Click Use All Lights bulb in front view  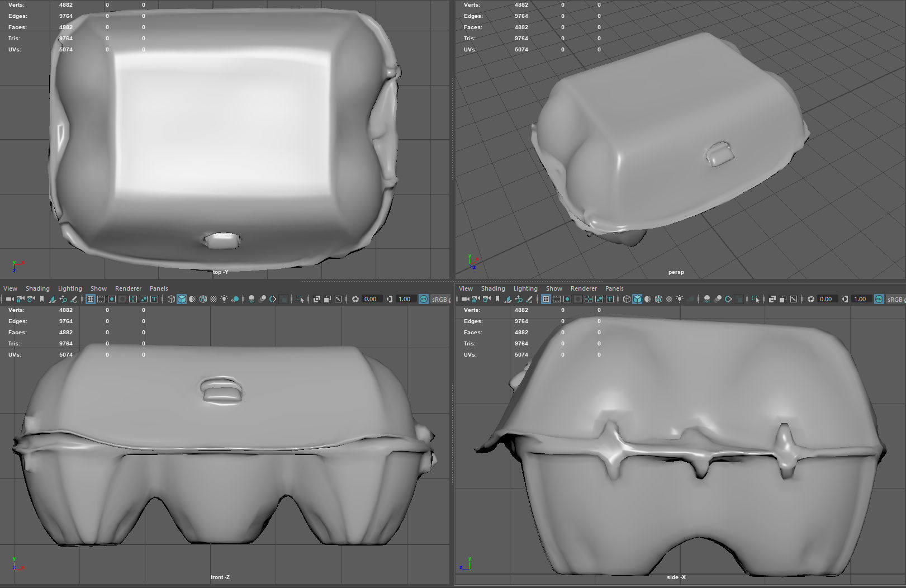pyautogui.click(x=224, y=299)
